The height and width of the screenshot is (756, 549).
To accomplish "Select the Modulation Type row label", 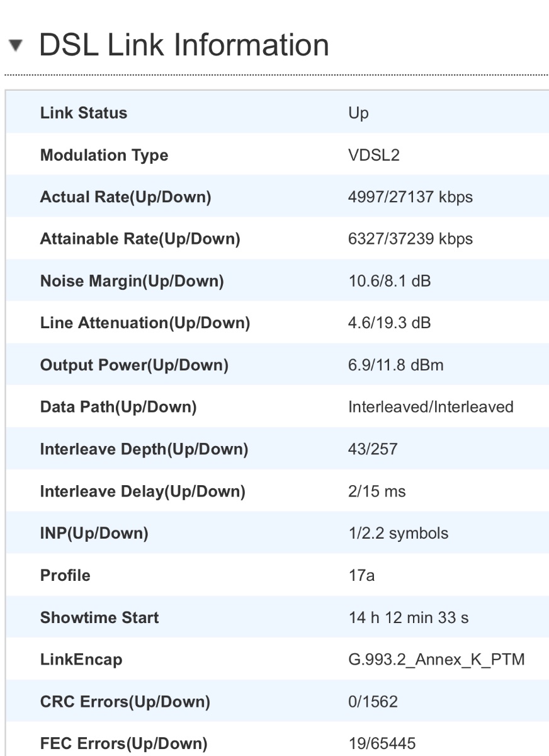I will point(104,156).
